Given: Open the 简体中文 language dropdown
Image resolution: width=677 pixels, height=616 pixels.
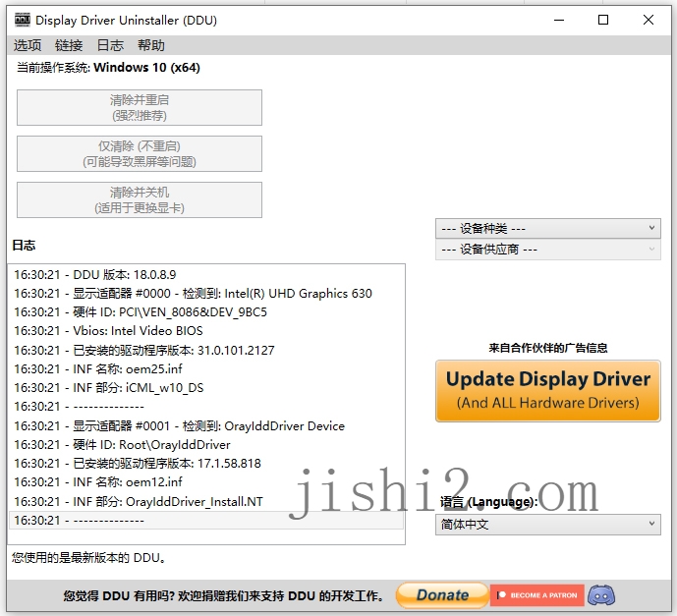Looking at the screenshot, I should click(548, 525).
